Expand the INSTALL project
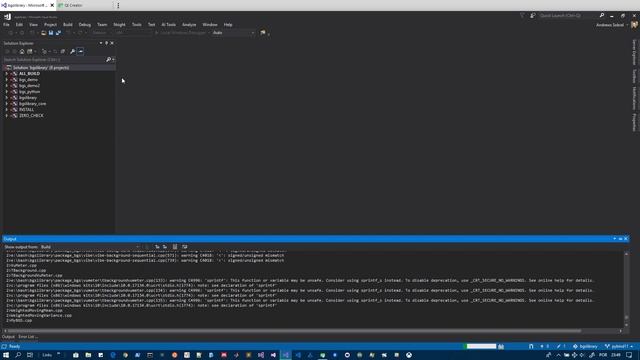This screenshot has height=360, width=640. (x=7, y=110)
